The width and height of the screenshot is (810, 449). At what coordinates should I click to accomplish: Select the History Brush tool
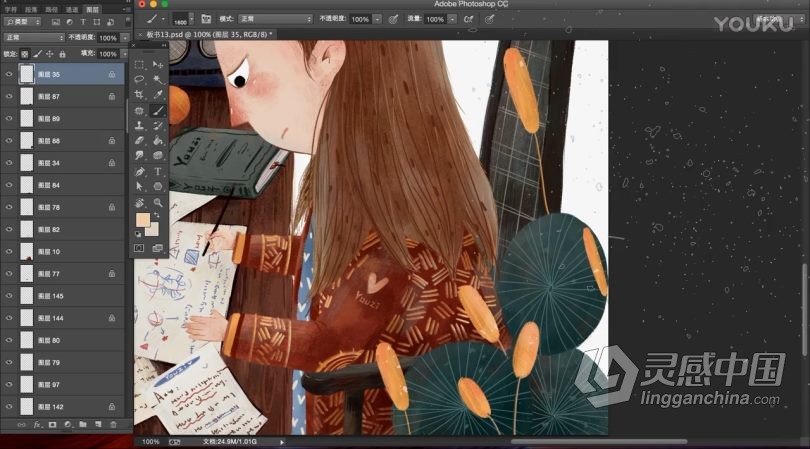(x=158, y=125)
